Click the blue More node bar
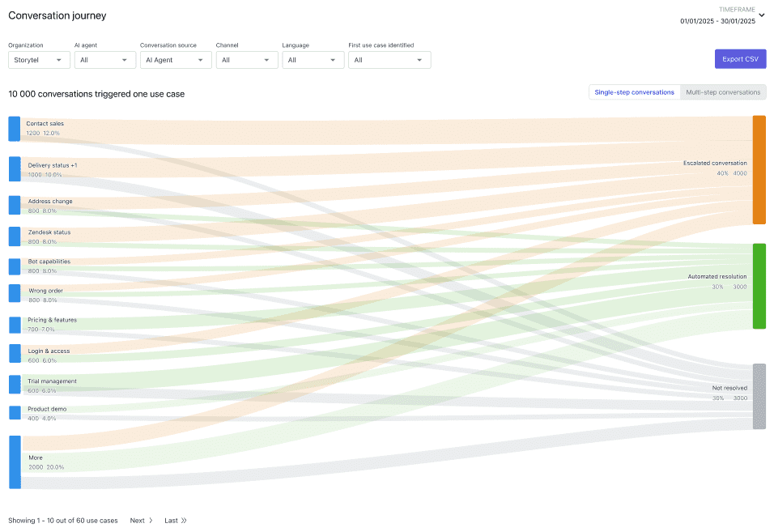The width and height of the screenshot is (774, 532). click(15, 462)
